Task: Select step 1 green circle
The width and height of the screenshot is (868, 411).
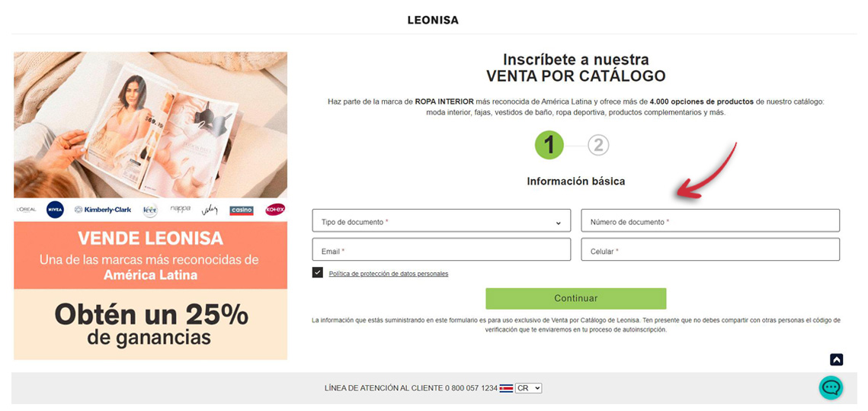Action: (x=549, y=145)
